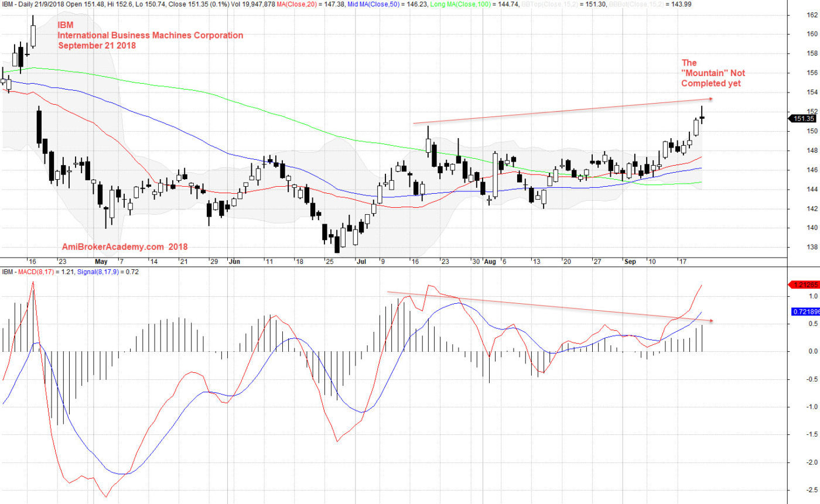Click the Jun label on date axis
This screenshot has height=504, width=820.
pos(235,262)
